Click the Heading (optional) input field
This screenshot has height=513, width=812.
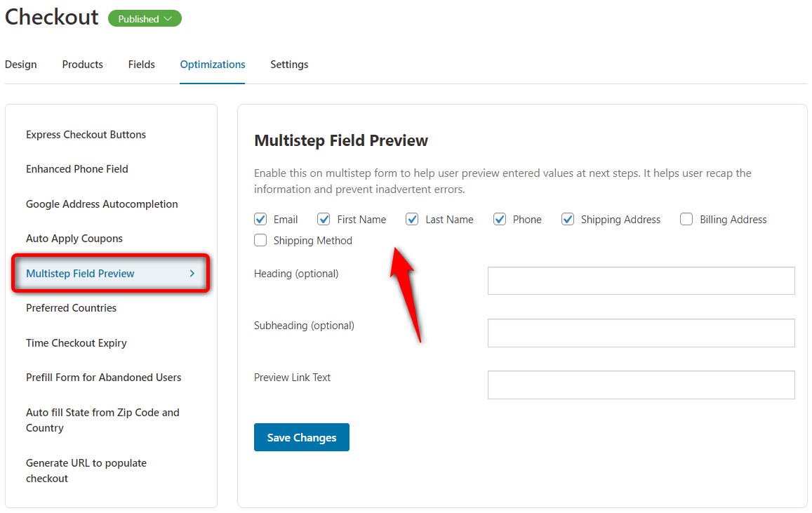(x=641, y=281)
